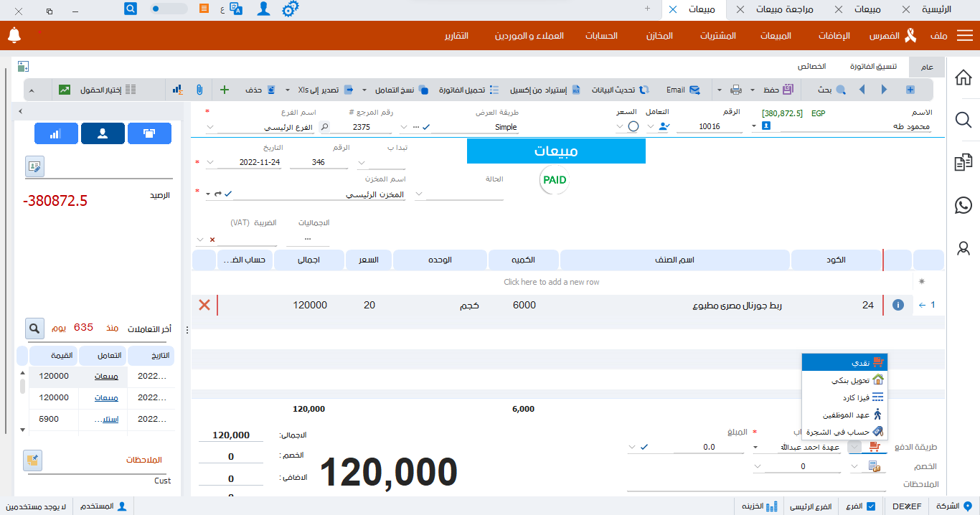Click the حذف delete toolbar icon
The height and width of the screenshot is (515, 980).
271,89
